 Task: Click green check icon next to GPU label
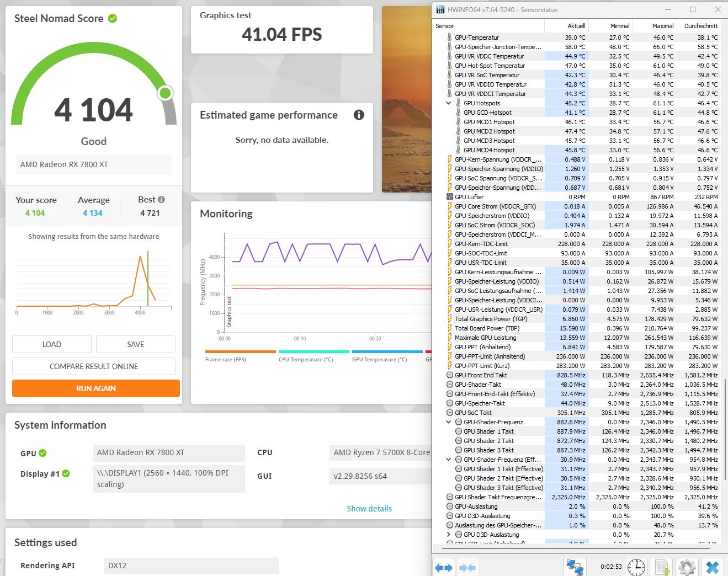(42, 454)
